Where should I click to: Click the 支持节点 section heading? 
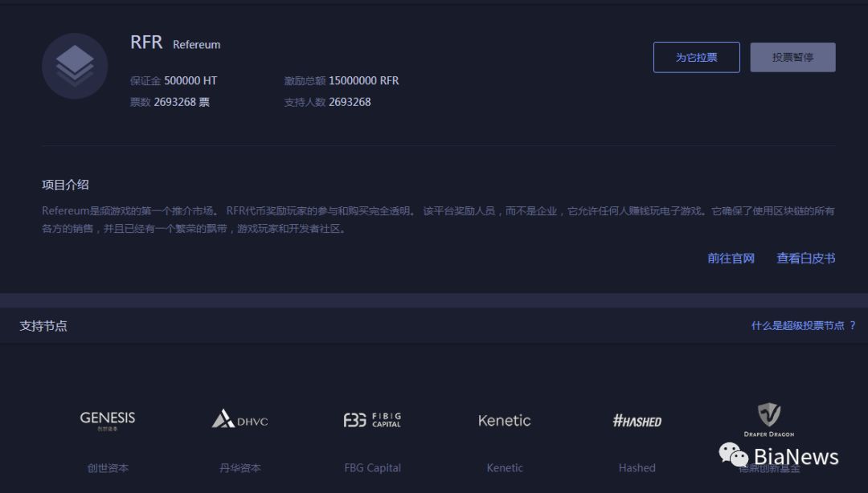pyautogui.click(x=43, y=326)
